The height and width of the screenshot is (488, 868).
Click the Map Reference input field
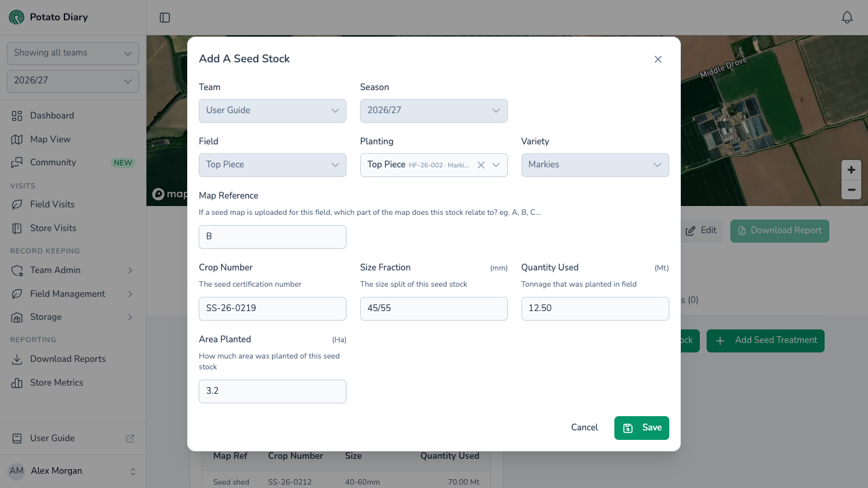pyautogui.click(x=273, y=237)
